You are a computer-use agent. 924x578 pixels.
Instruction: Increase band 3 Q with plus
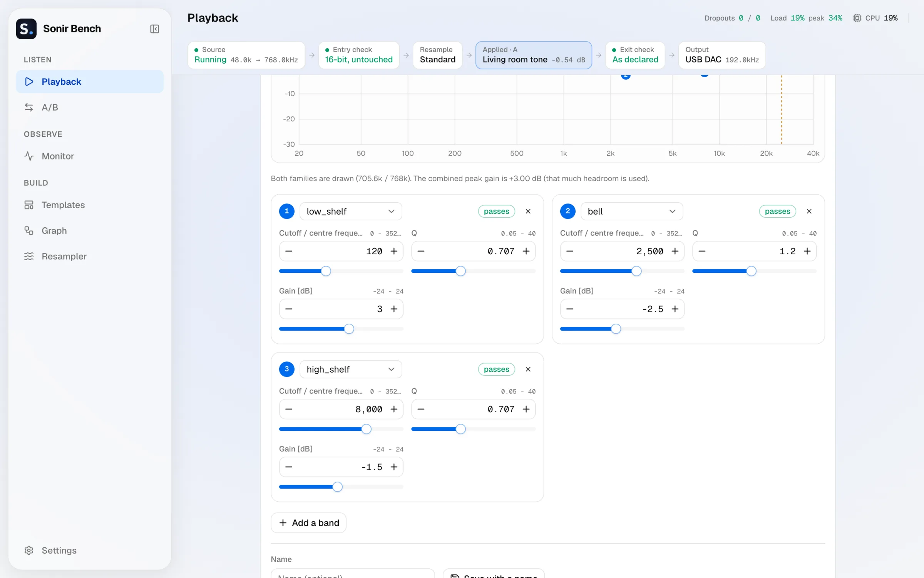pos(526,409)
